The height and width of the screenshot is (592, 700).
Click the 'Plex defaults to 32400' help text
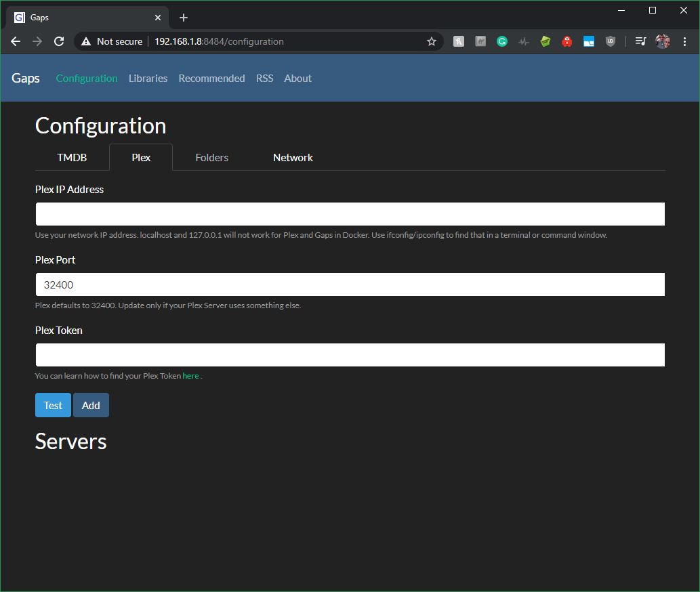[168, 305]
